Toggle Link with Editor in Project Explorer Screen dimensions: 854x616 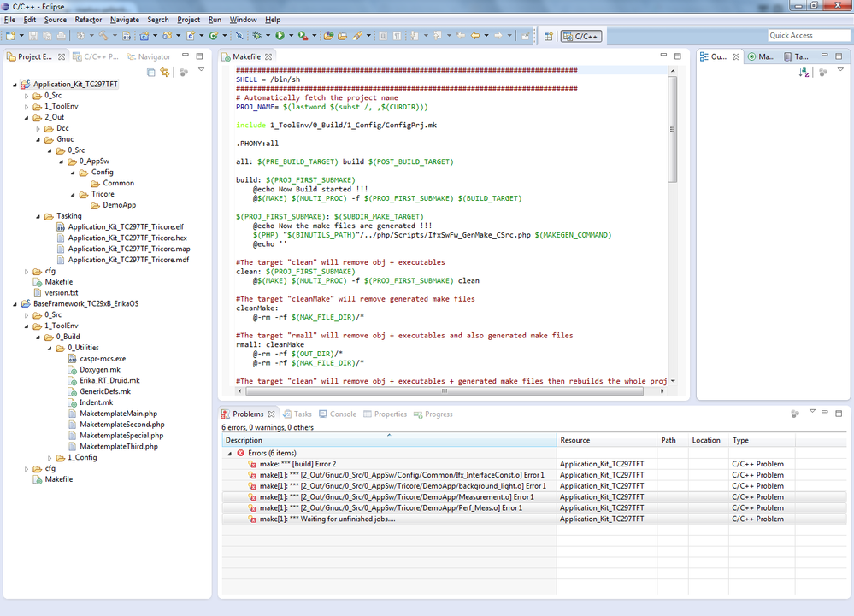coord(164,73)
